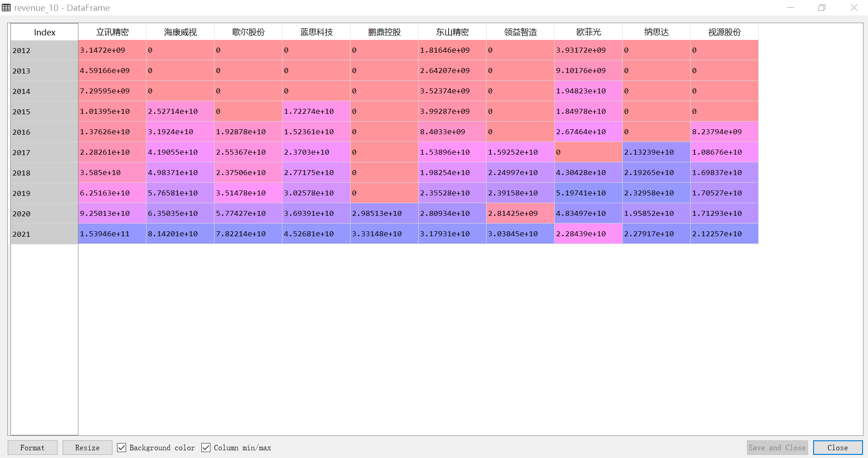This screenshot has width=868, height=458.
Task: Click the DataFrame table icon in title bar
Action: (x=6, y=8)
